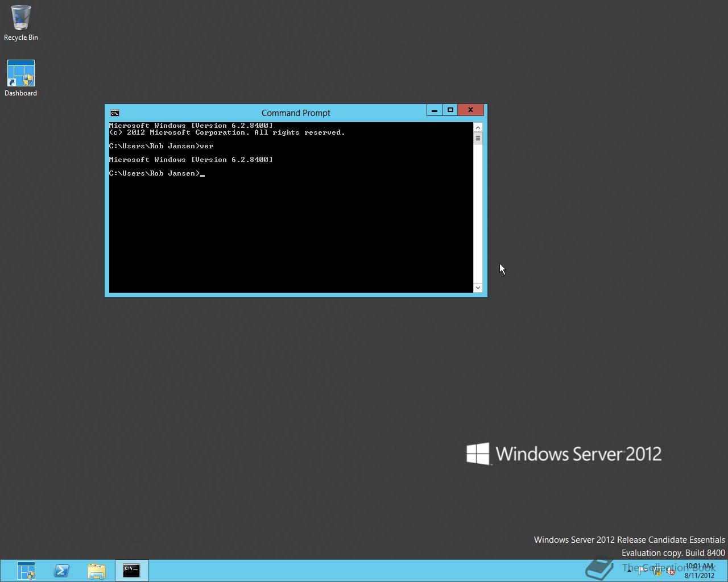Click the Command Prompt scrollbar thumb

478,138
